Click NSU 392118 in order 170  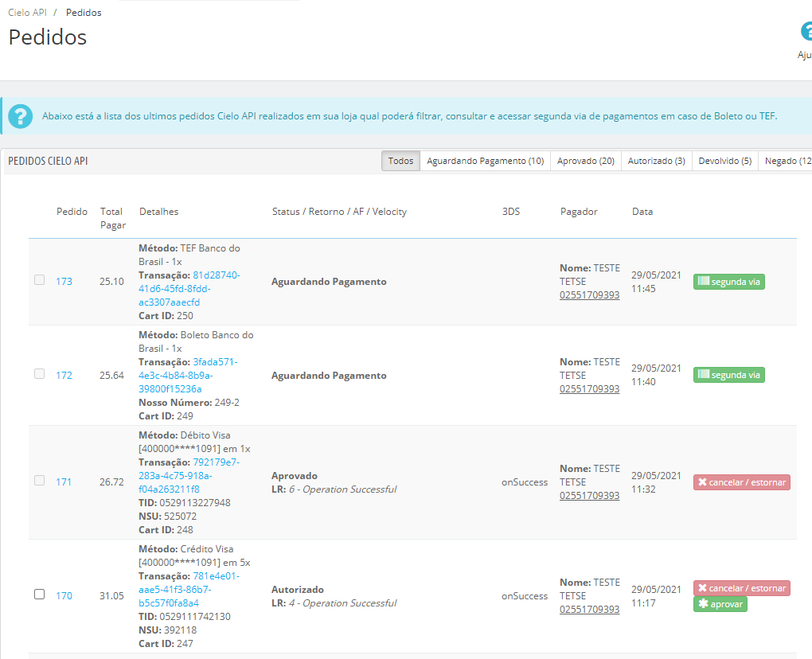[x=168, y=630]
